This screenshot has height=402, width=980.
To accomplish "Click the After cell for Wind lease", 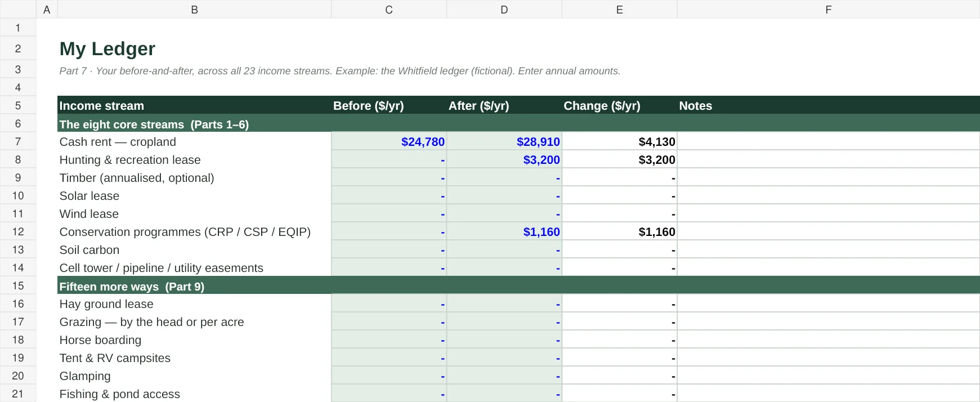I will [504, 213].
